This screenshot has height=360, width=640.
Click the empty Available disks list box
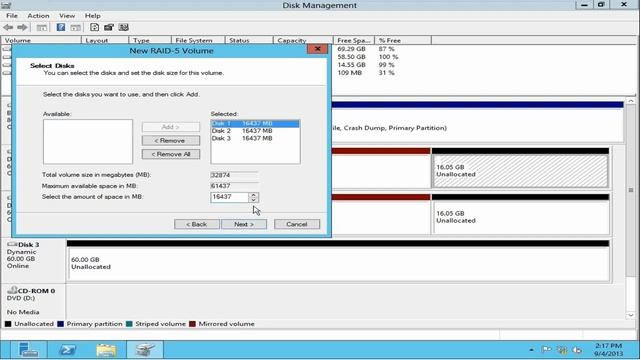pyautogui.click(x=88, y=142)
